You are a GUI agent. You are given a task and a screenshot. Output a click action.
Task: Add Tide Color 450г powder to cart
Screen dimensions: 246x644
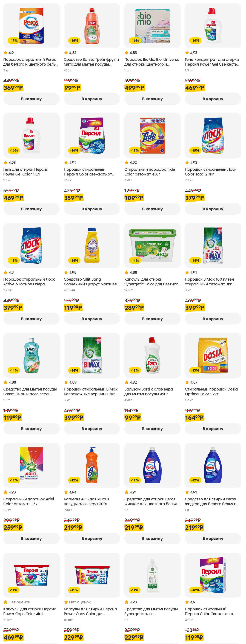pyautogui.click(x=152, y=209)
